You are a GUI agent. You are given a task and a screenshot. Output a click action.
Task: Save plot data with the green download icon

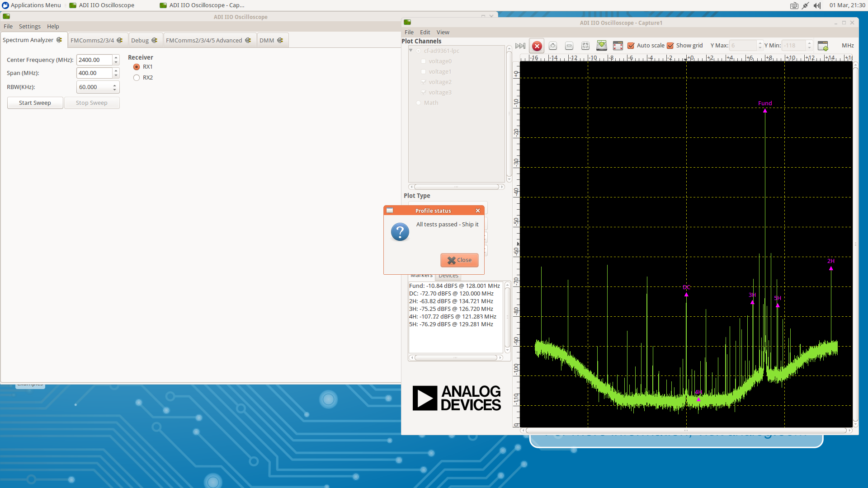602,46
